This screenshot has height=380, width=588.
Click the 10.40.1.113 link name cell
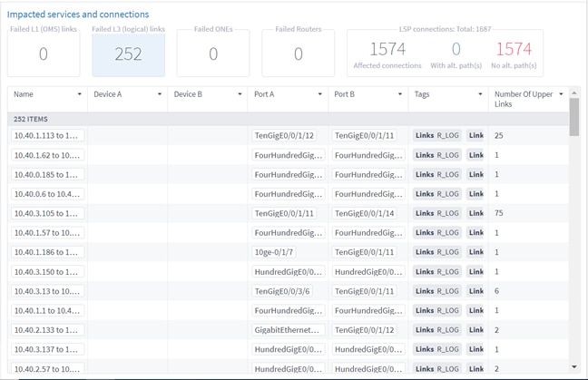pyautogui.click(x=47, y=136)
